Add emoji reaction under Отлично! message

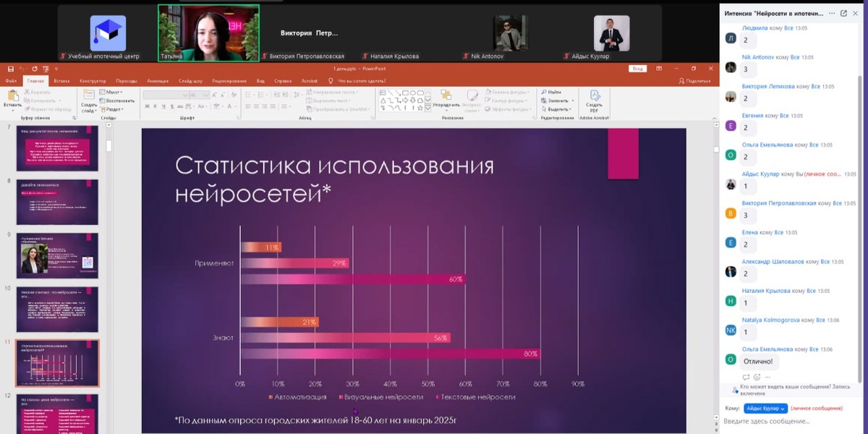tap(757, 377)
